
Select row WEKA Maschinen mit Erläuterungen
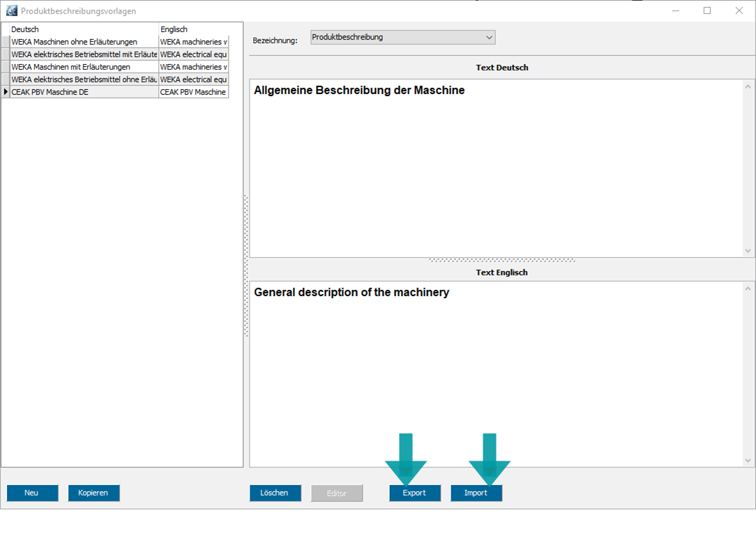(x=84, y=67)
